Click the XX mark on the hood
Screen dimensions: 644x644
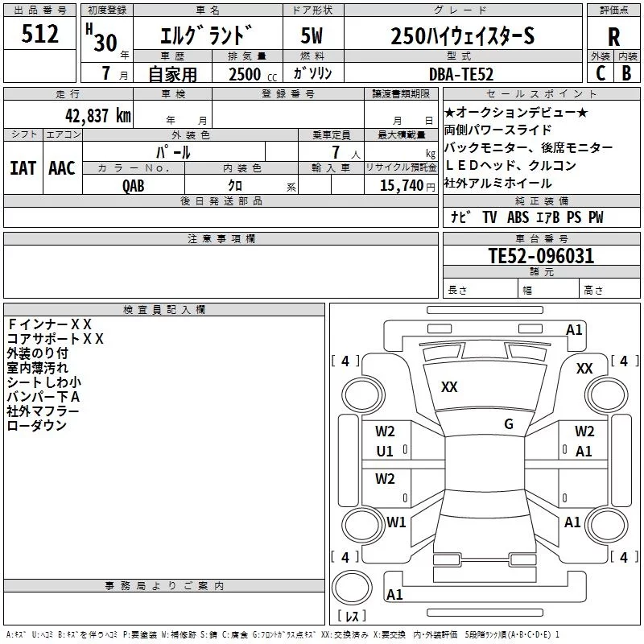(449, 386)
